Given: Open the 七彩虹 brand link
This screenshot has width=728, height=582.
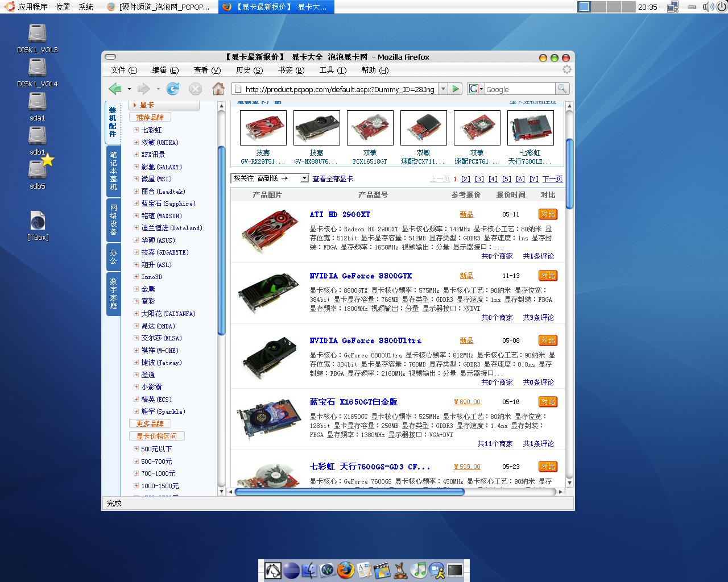Looking at the screenshot, I should (x=151, y=130).
